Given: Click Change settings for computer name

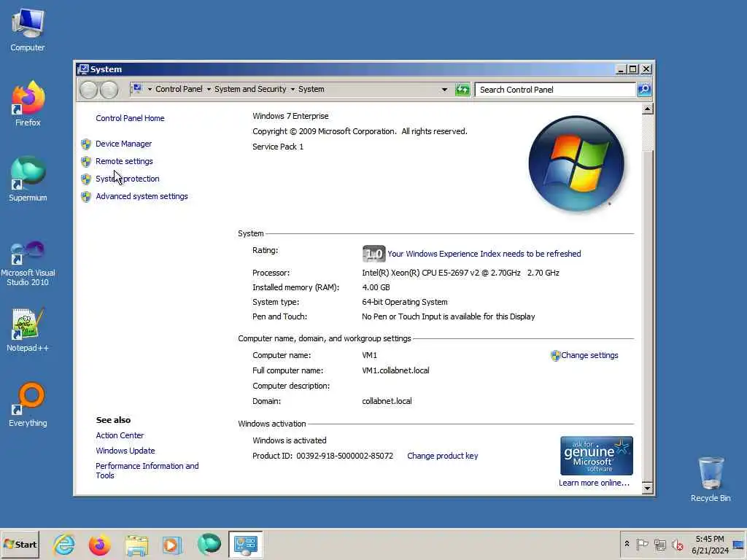Looking at the screenshot, I should (589, 355).
